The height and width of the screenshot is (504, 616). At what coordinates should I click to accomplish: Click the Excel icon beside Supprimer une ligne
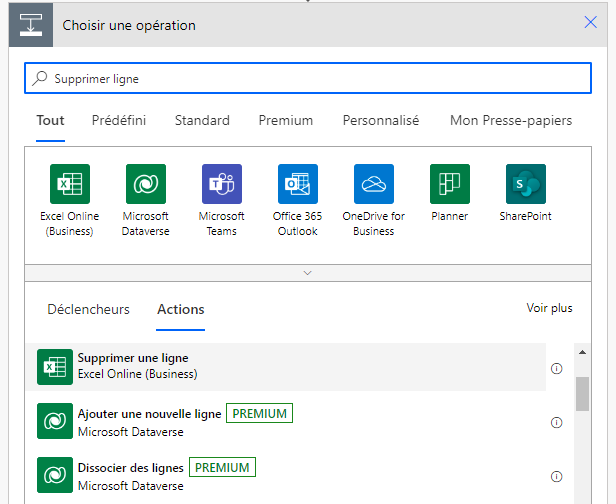(55, 367)
